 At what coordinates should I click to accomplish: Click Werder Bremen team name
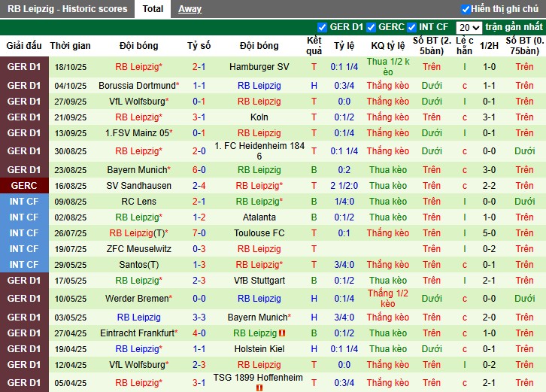pyautogui.click(x=138, y=298)
